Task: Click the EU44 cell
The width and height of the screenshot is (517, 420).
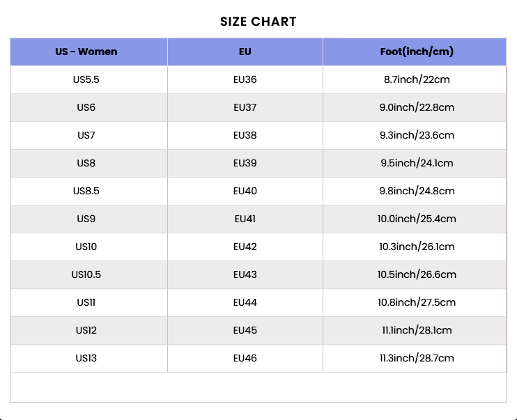Action: pos(245,302)
